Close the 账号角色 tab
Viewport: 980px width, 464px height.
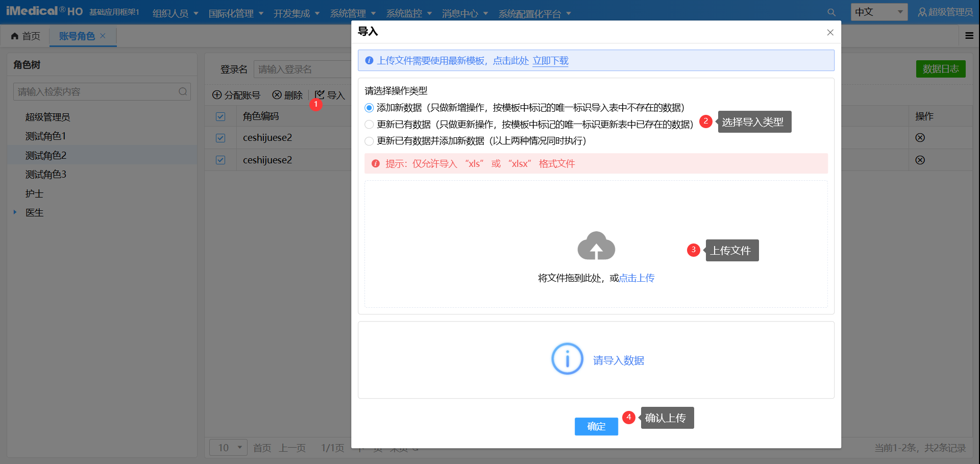pyautogui.click(x=103, y=36)
